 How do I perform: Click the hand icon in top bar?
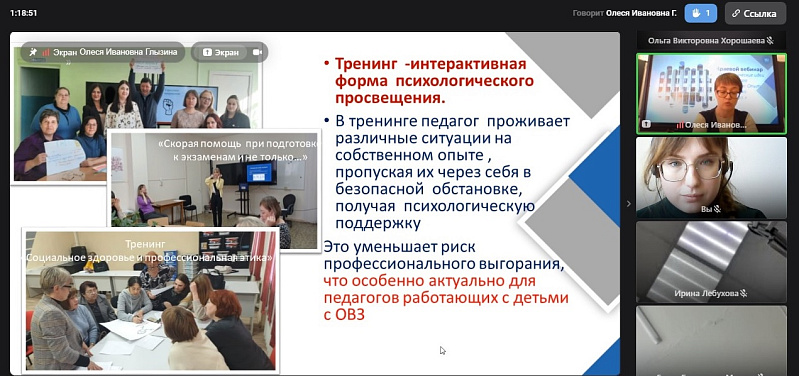695,13
